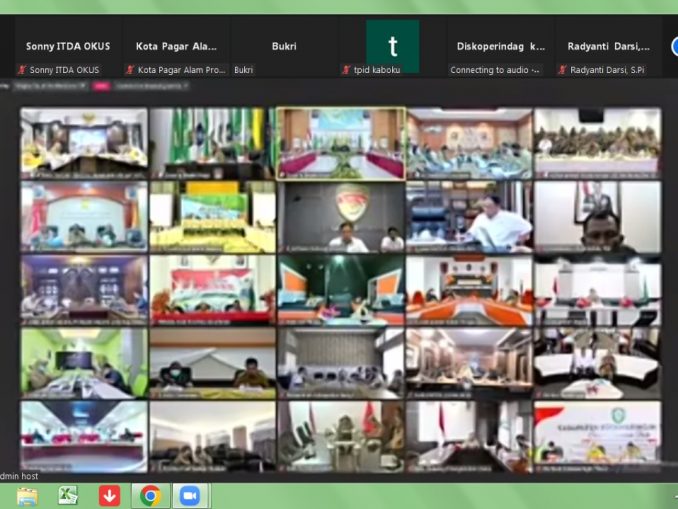Click muted mic icon beside Radyanti Darsi
Screen dimensions: 678x509
(563, 70)
